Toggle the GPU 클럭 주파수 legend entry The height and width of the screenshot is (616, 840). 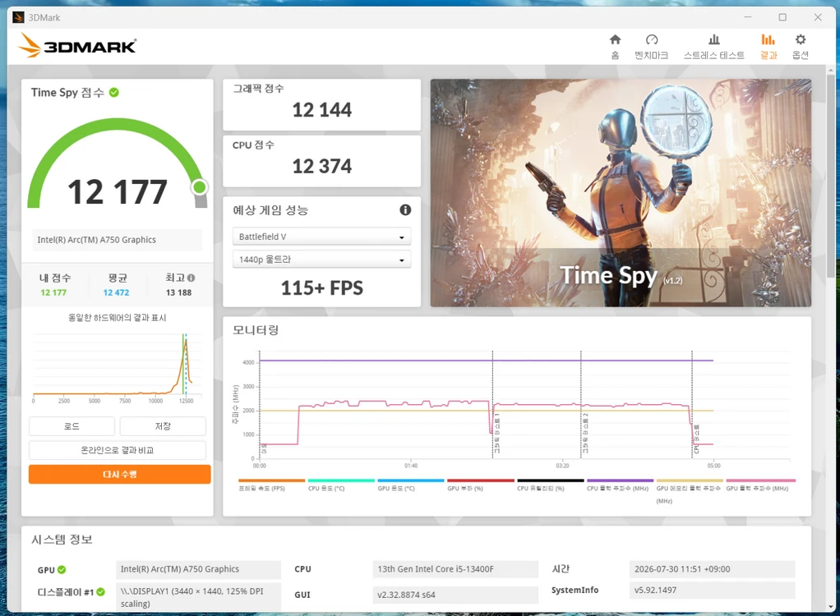click(x=761, y=485)
